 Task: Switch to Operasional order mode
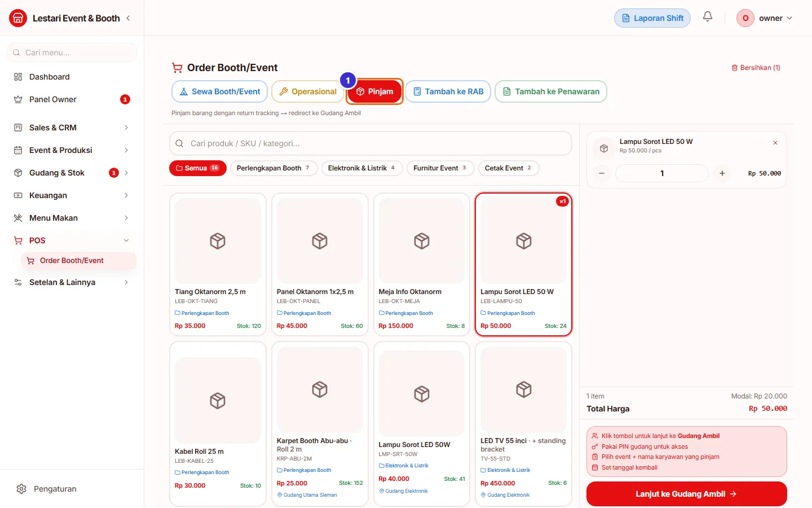point(308,91)
